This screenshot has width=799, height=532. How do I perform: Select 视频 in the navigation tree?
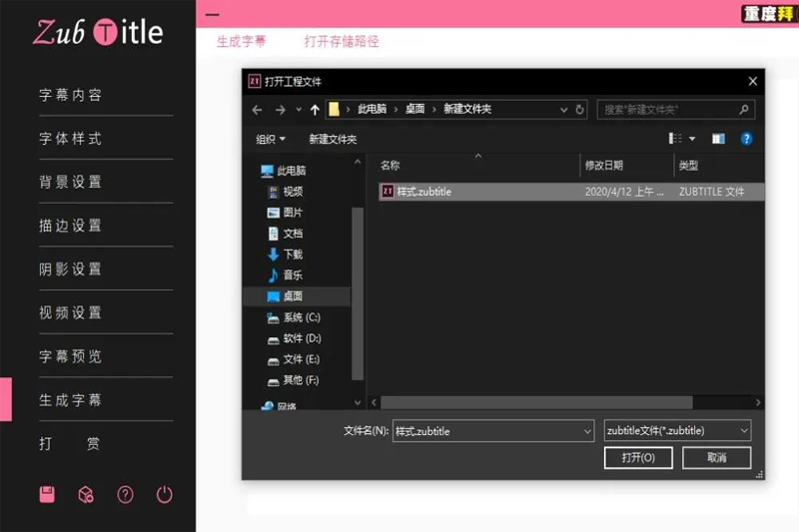(x=285, y=192)
